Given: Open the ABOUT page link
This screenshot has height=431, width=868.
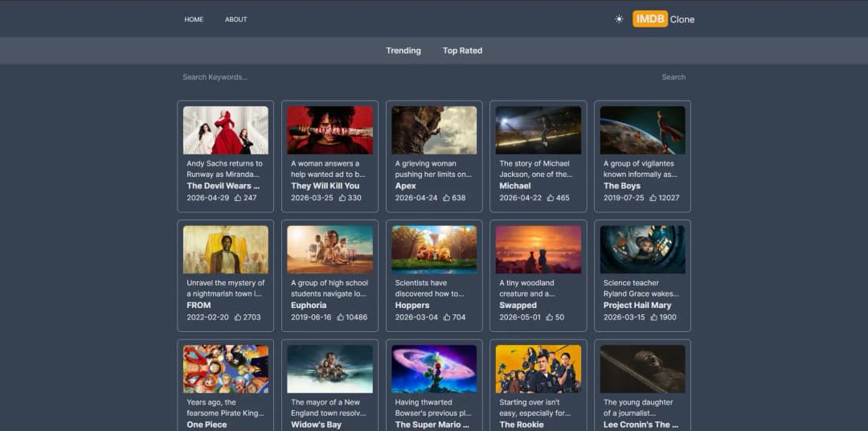Looking at the screenshot, I should click(235, 19).
